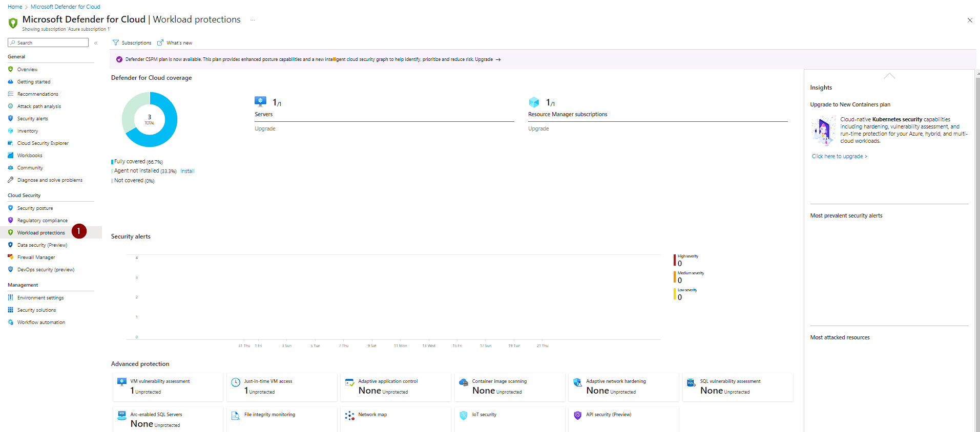Click Upgrade under Servers

[265, 128]
